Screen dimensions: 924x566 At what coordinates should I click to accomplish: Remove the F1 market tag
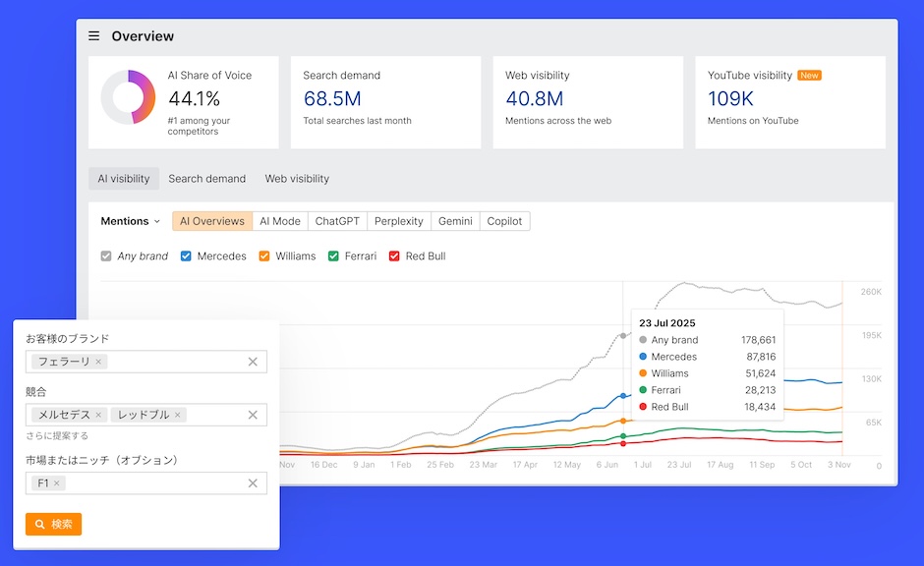tap(57, 482)
